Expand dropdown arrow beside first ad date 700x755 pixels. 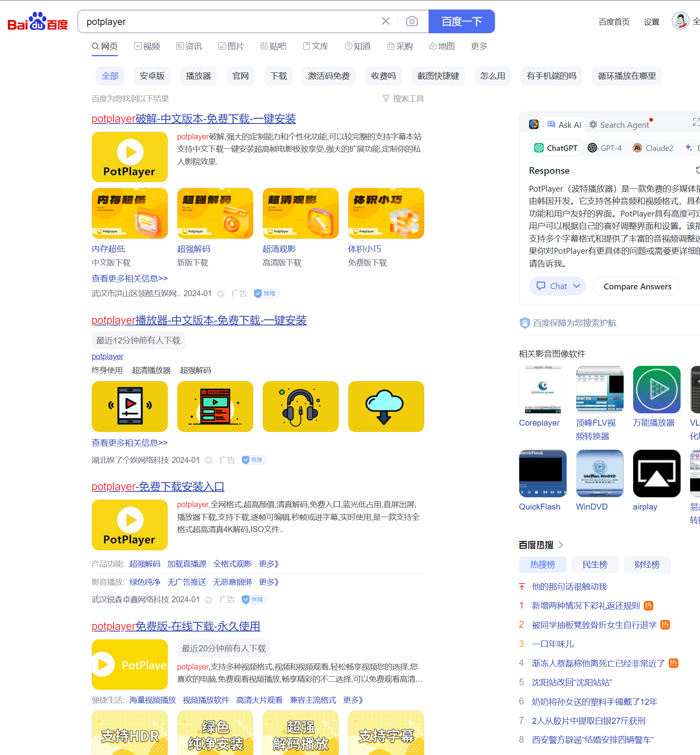click(x=221, y=294)
